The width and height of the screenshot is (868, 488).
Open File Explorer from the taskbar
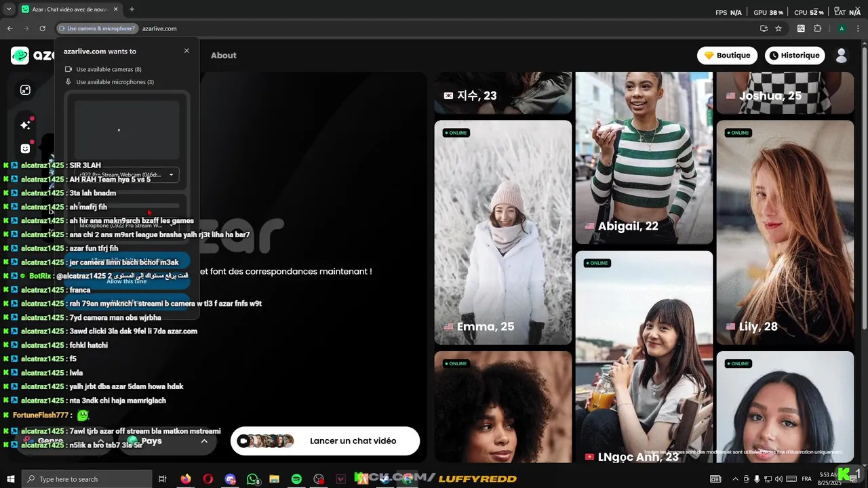click(x=274, y=479)
